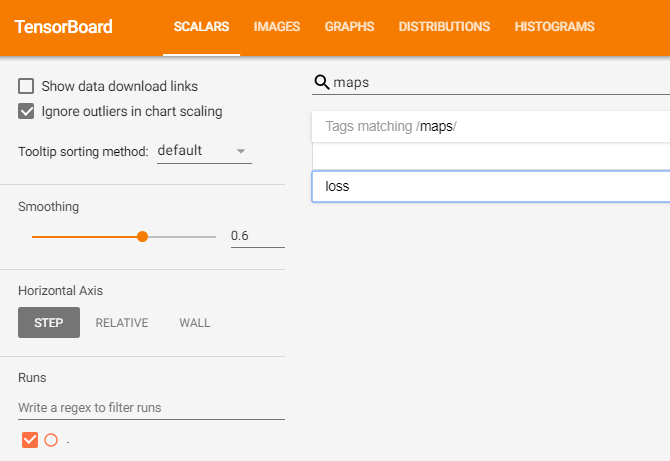The height and width of the screenshot is (461, 670).
Task: Open the Histograms tab
Action: pos(554,27)
